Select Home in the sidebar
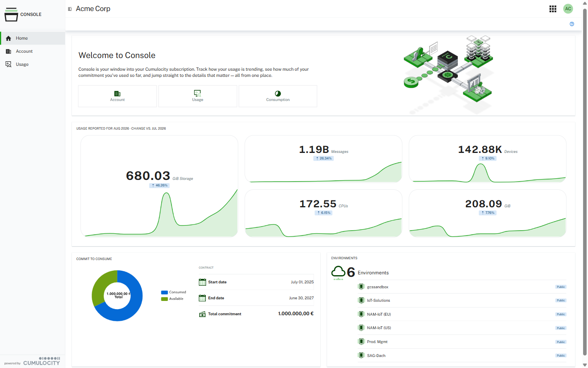588x368 pixels. [33, 38]
